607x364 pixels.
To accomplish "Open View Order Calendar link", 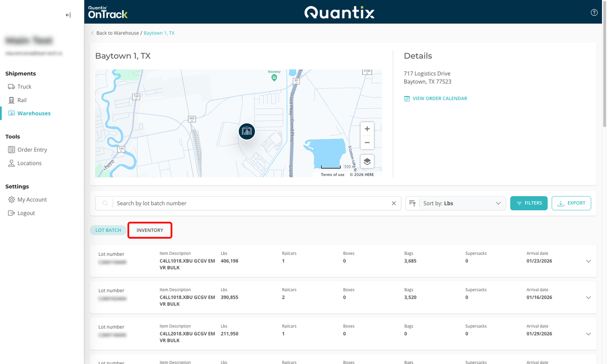I will pos(440,99).
